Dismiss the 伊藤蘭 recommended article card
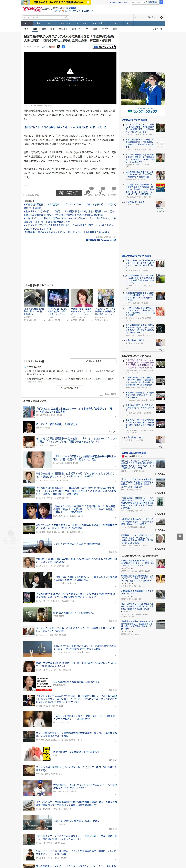This screenshot has width=186, height=868. (92, 320)
